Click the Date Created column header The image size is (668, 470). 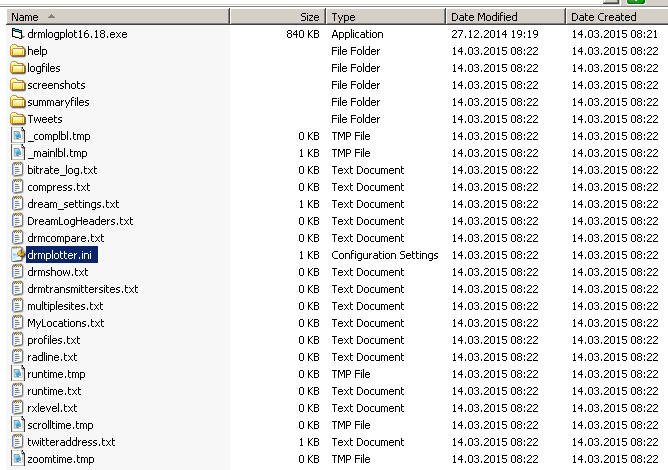click(617, 17)
